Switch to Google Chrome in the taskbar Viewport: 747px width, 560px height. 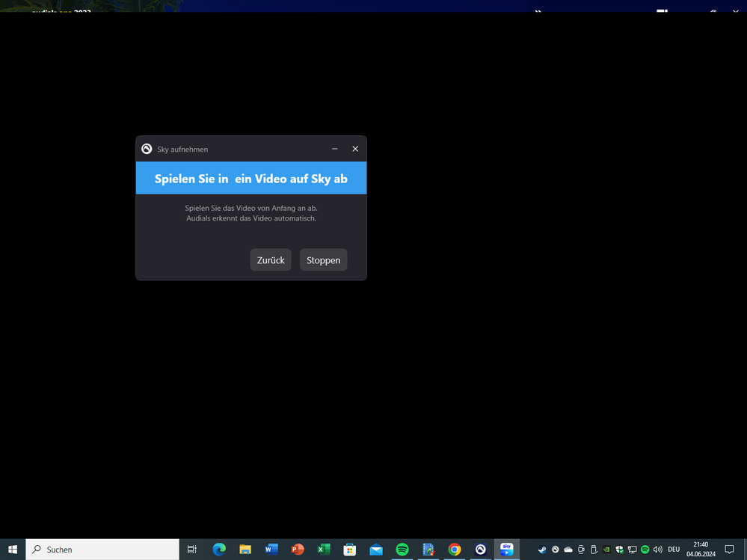455,550
